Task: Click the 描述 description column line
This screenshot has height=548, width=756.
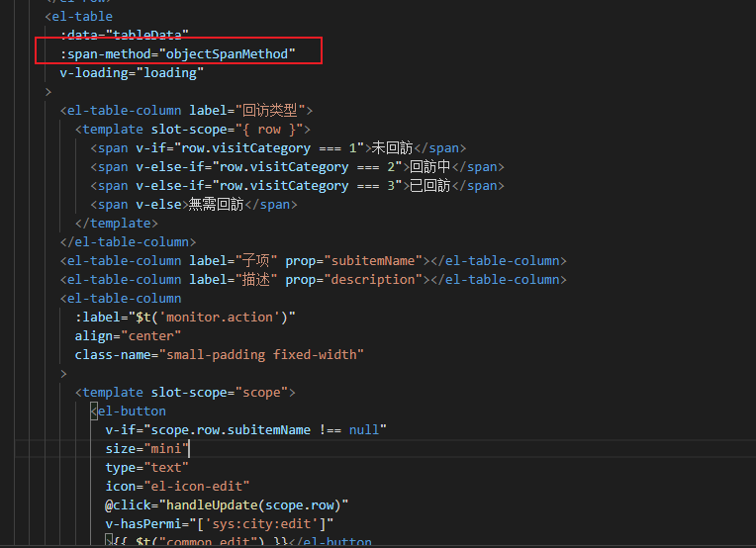Action: click(314, 280)
